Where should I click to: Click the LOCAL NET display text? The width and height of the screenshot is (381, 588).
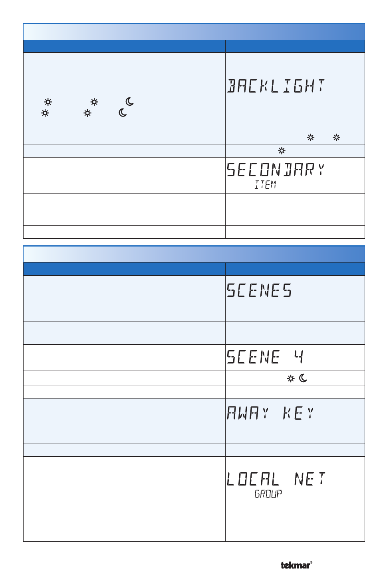pos(276,479)
